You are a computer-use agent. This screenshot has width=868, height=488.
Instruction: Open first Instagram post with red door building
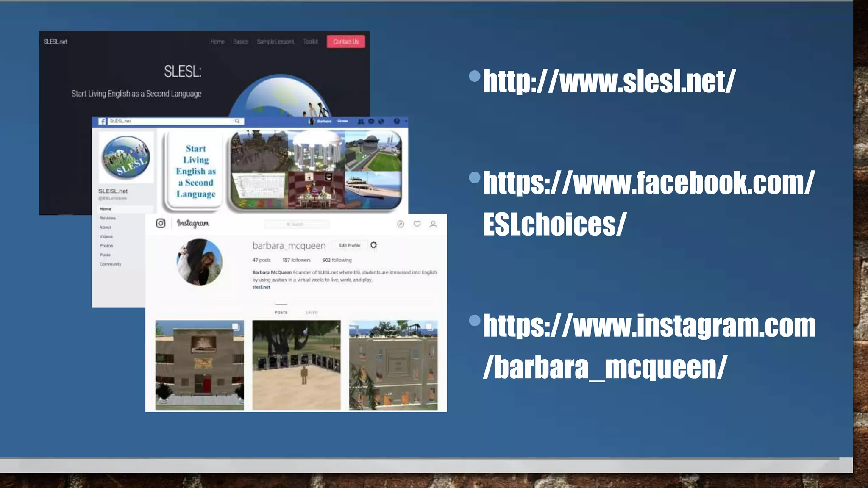[x=200, y=366]
